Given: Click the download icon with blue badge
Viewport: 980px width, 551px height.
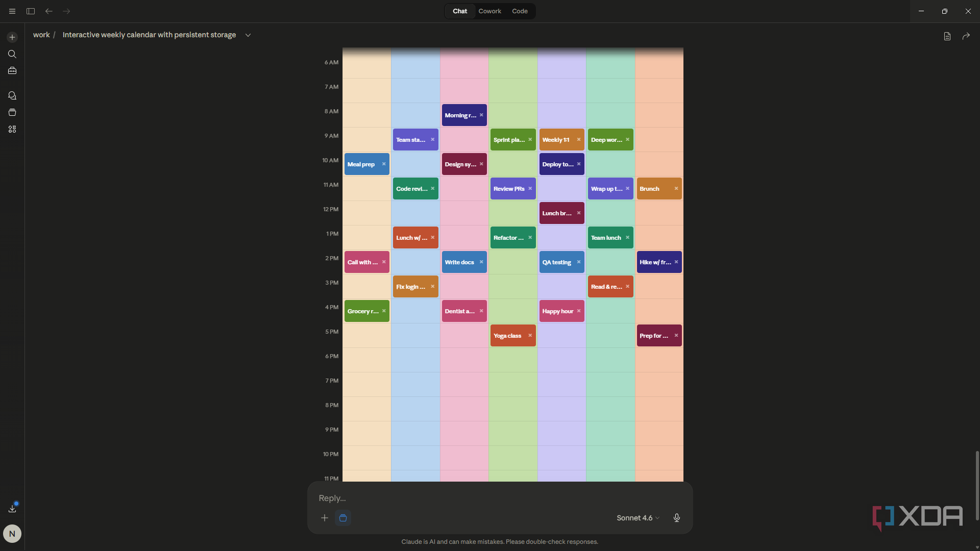Looking at the screenshot, I should 13,508.
